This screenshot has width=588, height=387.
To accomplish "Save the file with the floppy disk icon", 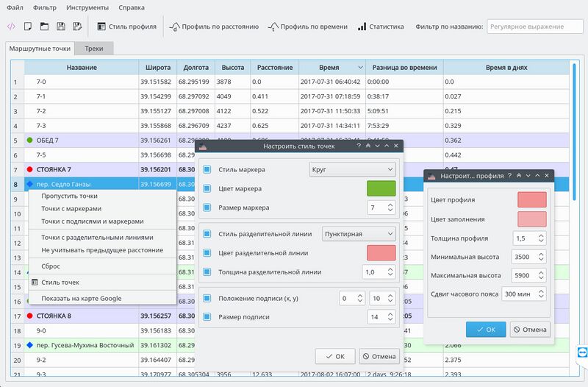I will pos(60,26).
